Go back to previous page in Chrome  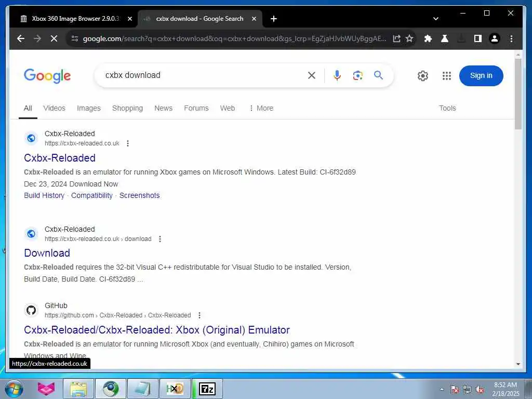pos(21,38)
